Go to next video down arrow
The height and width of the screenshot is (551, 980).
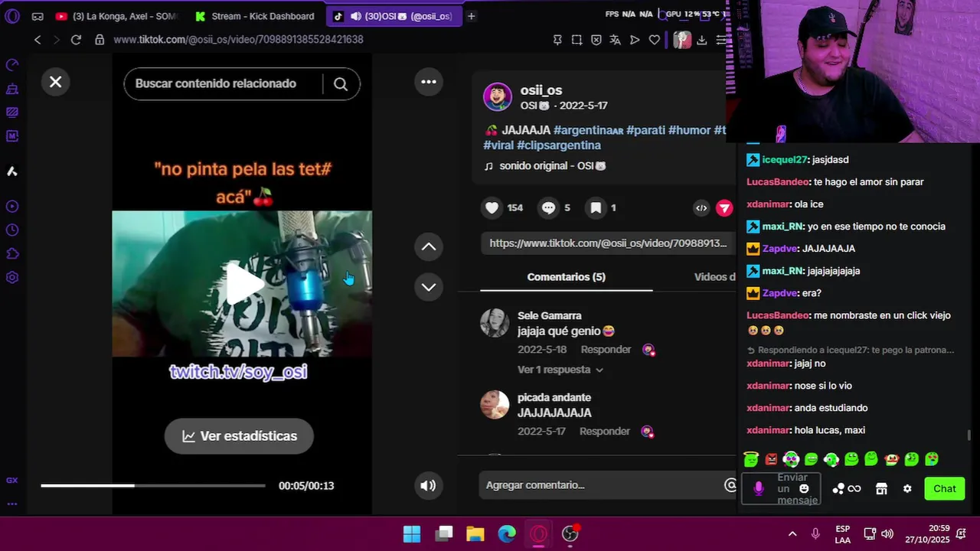(x=429, y=287)
